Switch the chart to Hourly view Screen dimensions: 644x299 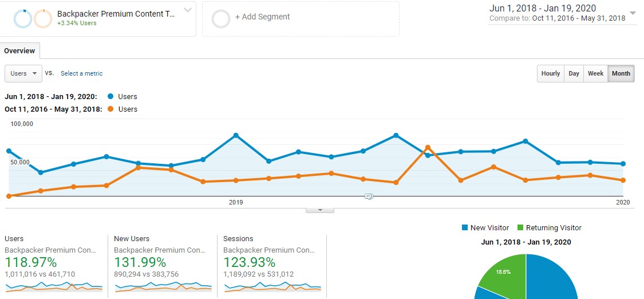[550, 73]
